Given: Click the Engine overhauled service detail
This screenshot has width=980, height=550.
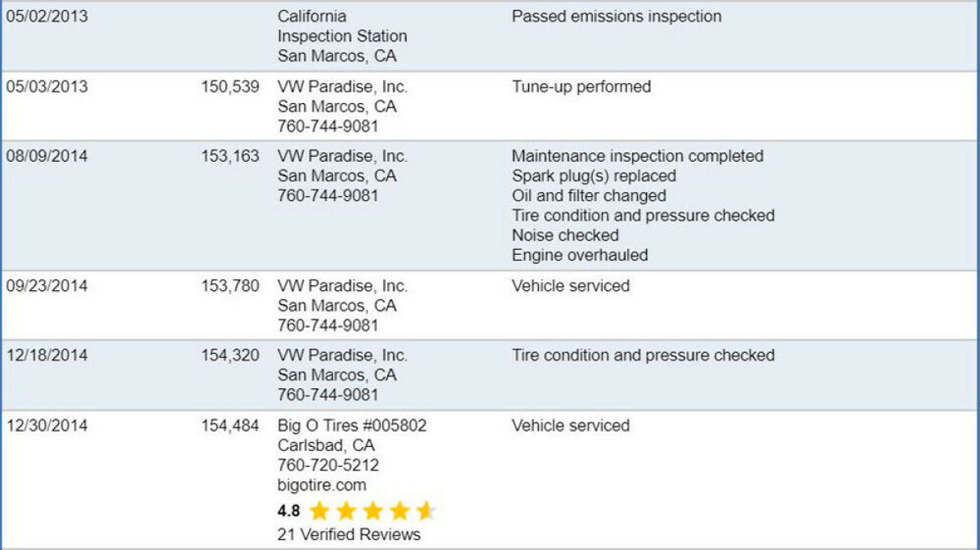Looking at the screenshot, I should [x=580, y=255].
